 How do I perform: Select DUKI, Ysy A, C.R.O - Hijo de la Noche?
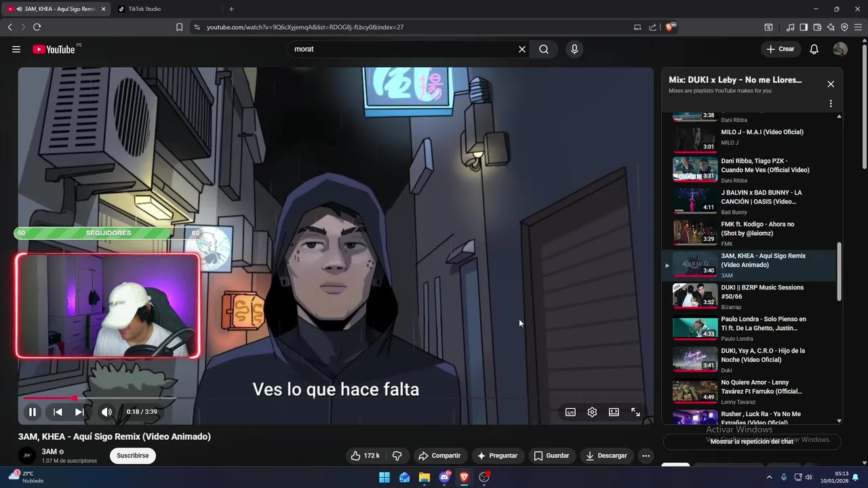(749, 360)
